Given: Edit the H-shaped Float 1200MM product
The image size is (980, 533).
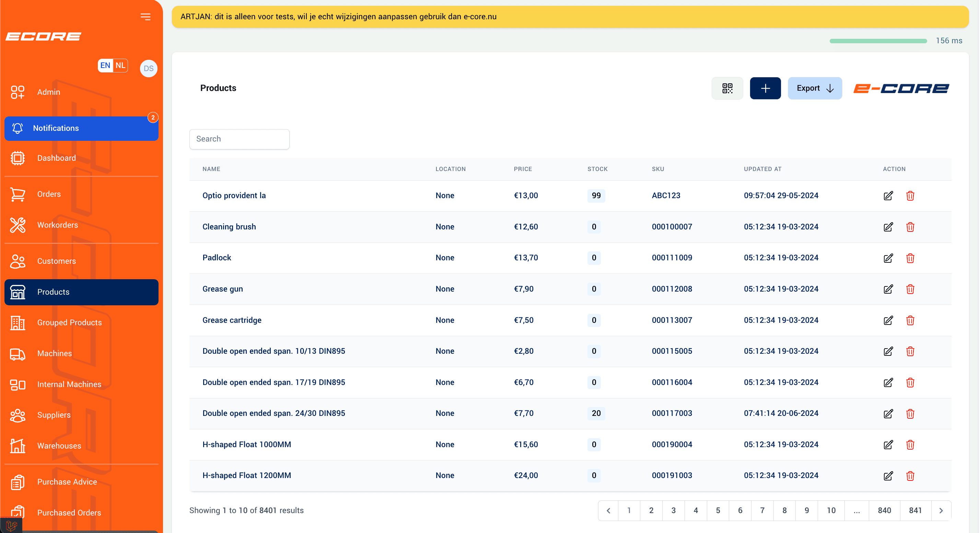Looking at the screenshot, I should [888, 476].
